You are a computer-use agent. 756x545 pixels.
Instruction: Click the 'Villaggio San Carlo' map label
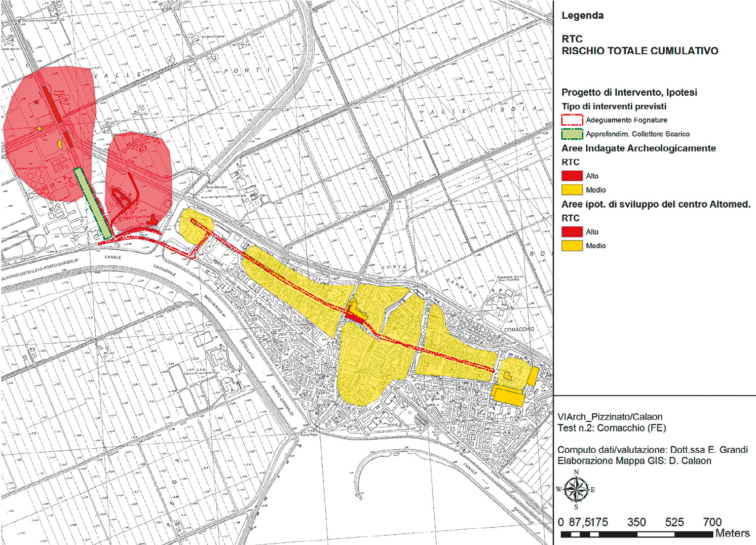point(130,134)
